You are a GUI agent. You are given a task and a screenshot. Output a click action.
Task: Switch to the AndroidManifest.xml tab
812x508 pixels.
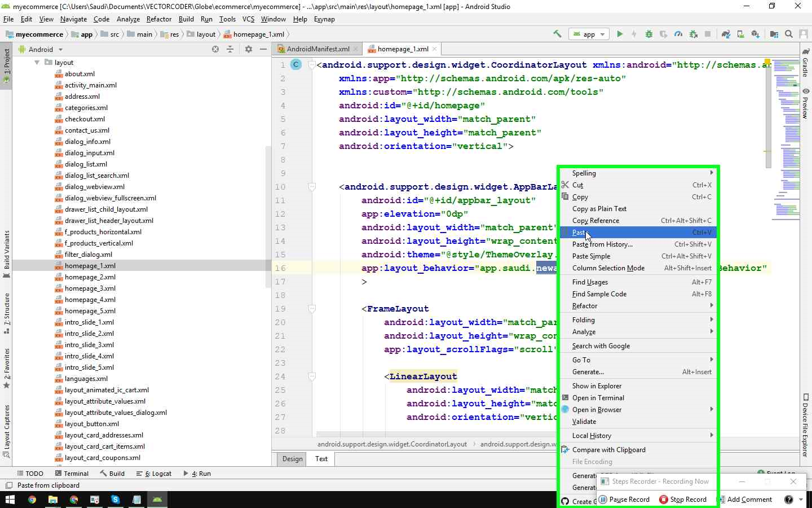pos(317,49)
